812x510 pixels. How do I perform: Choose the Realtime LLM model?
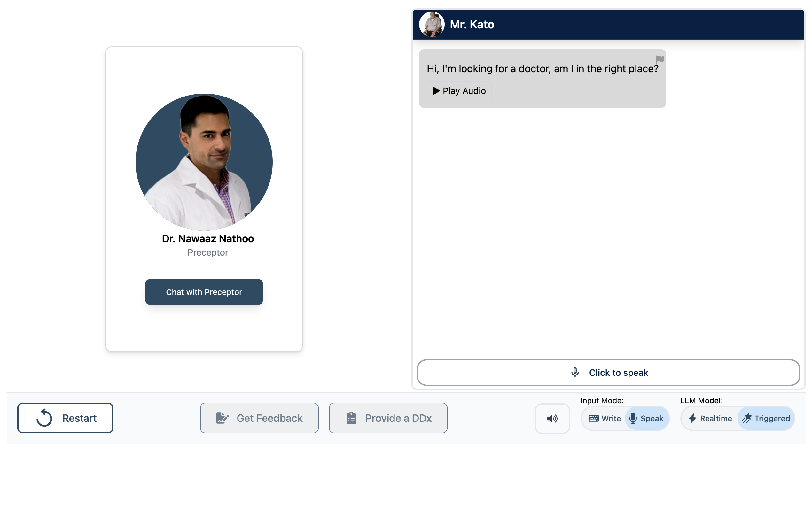click(709, 418)
